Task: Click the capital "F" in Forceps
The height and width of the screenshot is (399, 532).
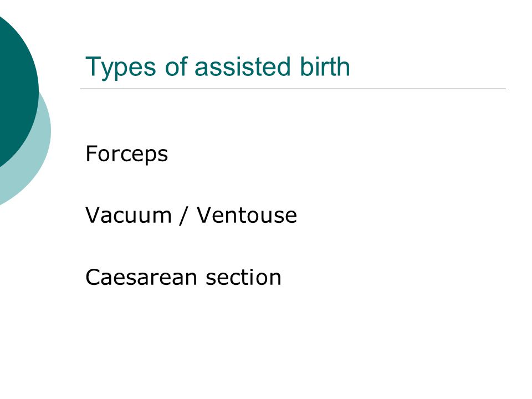Action: (91, 154)
